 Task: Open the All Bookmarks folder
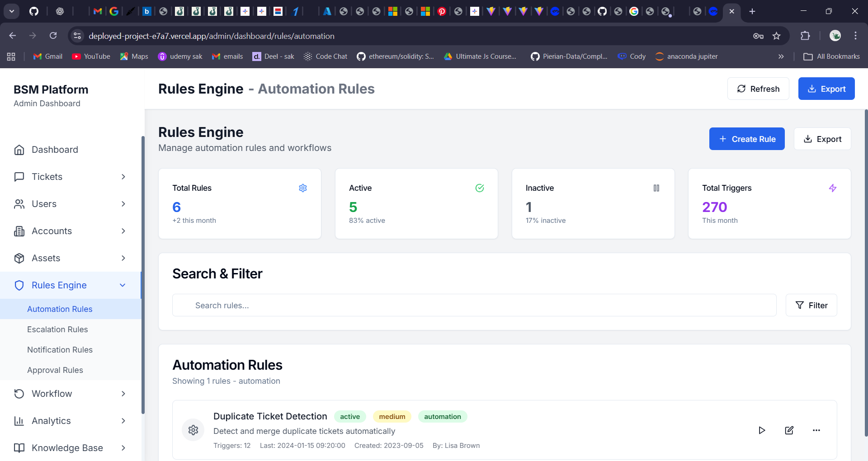coord(831,56)
